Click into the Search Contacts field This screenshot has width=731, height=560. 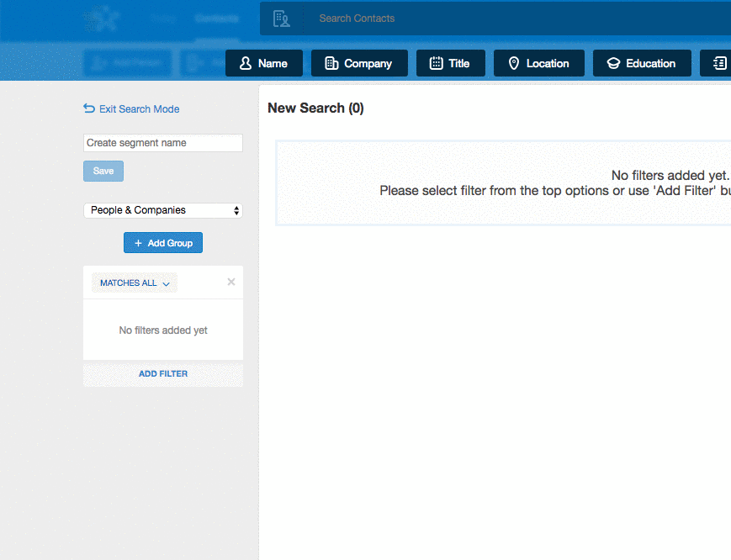tap(505, 18)
